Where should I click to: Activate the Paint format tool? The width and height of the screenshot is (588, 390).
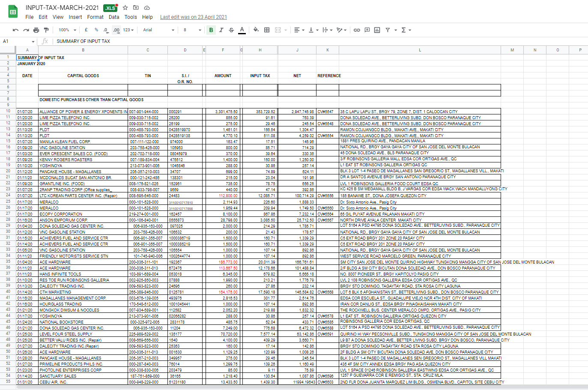[46, 30]
